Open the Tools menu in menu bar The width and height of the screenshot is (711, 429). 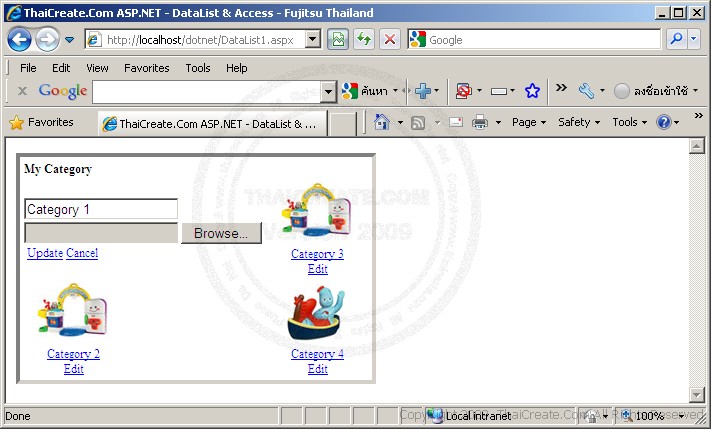[198, 68]
